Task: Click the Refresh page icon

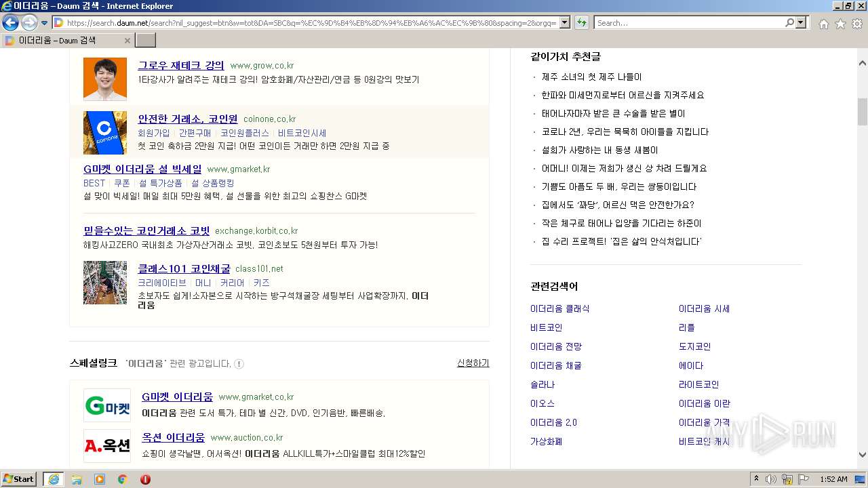Action: (582, 23)
